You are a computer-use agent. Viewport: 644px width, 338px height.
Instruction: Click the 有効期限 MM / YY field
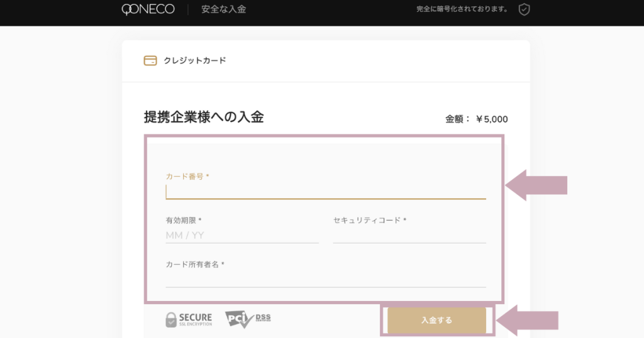pyautogui.click(x=242, y=236)
